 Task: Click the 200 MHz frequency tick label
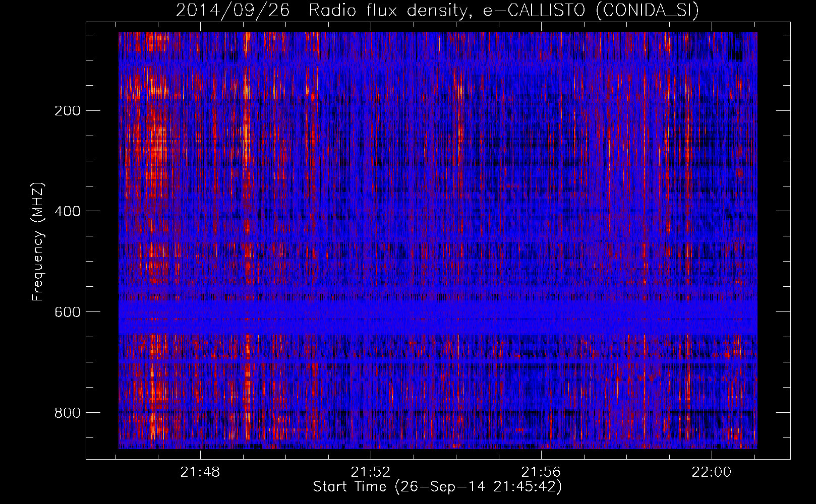click(x=67, y=111)
